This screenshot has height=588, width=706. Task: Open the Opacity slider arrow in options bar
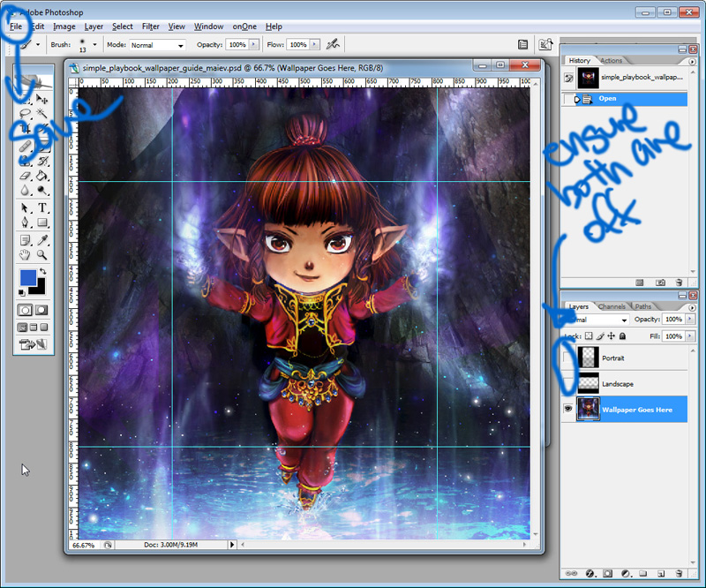pos(254,44)
